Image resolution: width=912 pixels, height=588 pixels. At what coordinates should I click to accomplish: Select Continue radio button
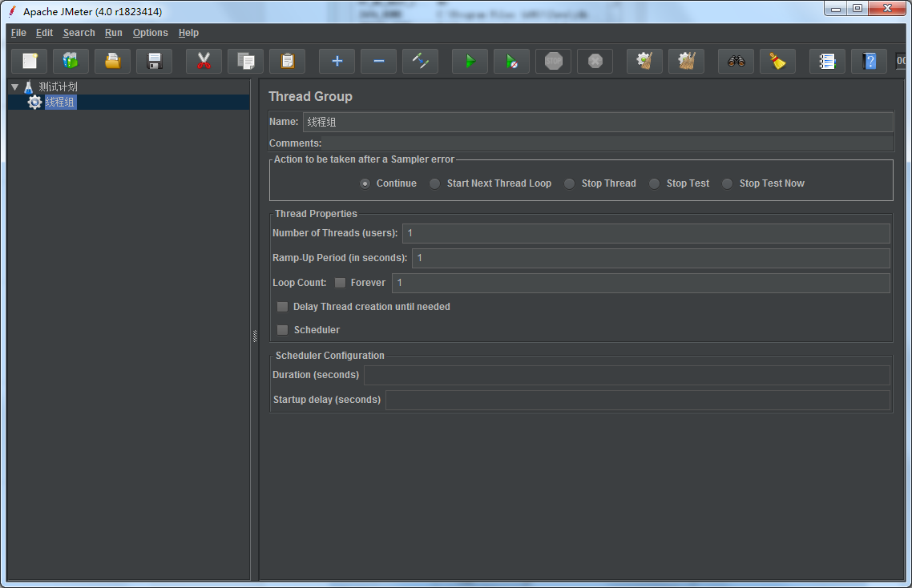365,183
